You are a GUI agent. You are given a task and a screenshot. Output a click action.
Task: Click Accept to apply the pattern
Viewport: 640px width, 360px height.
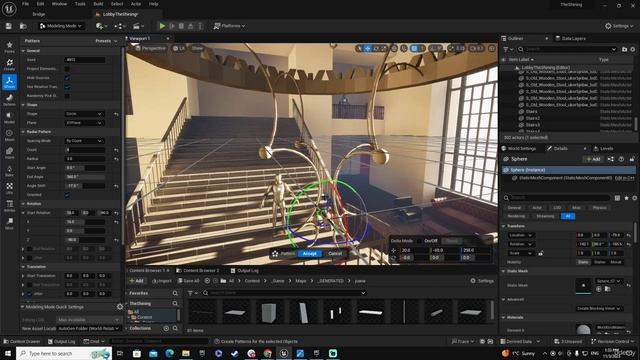click(309, 253)
